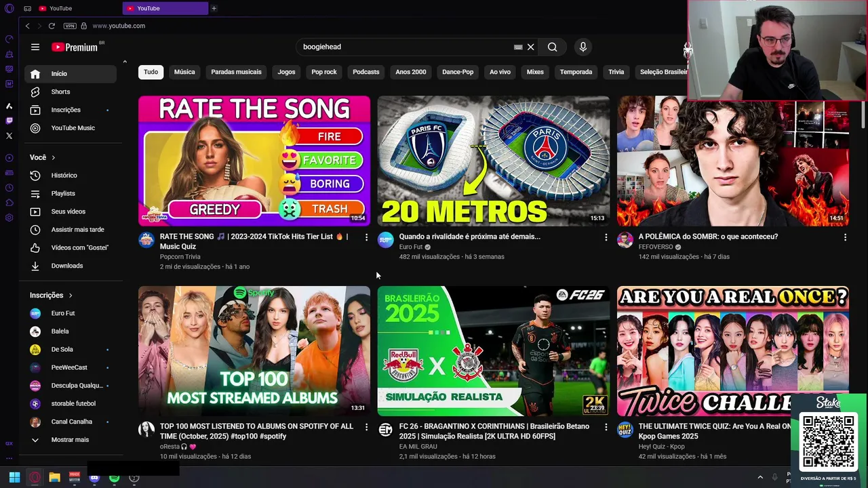Select the Ao vivo filter chip
The image size is (868, 488).
pos(500,72)
